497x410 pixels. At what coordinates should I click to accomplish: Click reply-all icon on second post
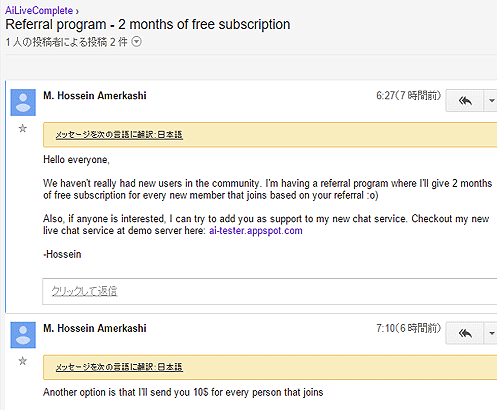pyautogui.click(x=465, y=333)
